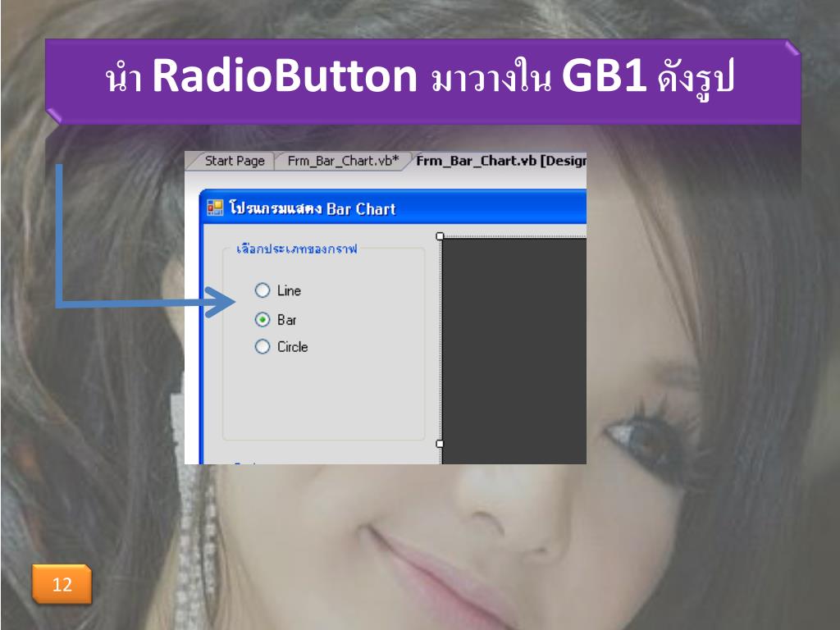Click the dark picture box control
The image size is (840, 630).
click(514, 351)
